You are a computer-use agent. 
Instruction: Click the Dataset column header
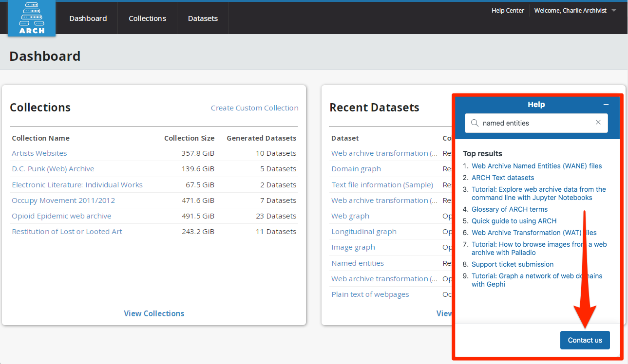coord(345,138)
